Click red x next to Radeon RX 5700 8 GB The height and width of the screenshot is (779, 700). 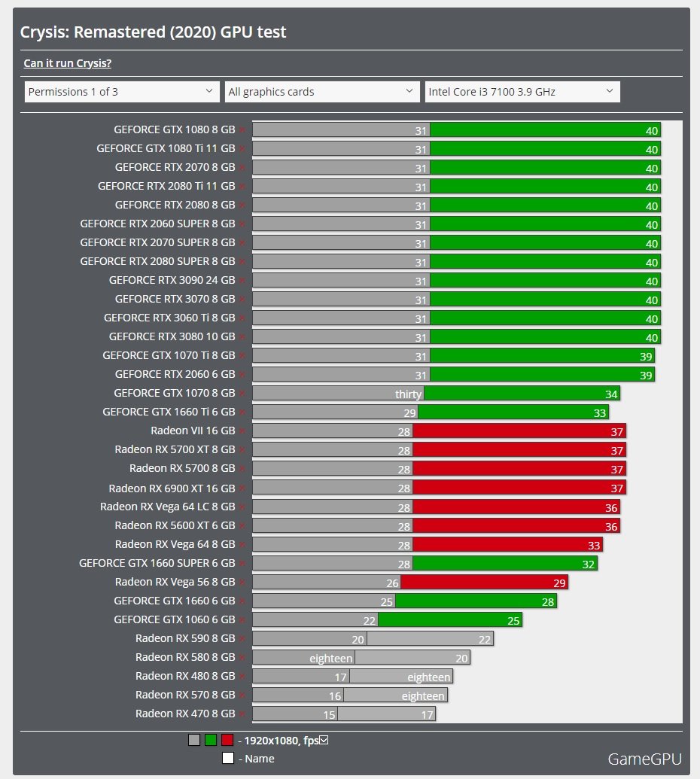point(242,469)
